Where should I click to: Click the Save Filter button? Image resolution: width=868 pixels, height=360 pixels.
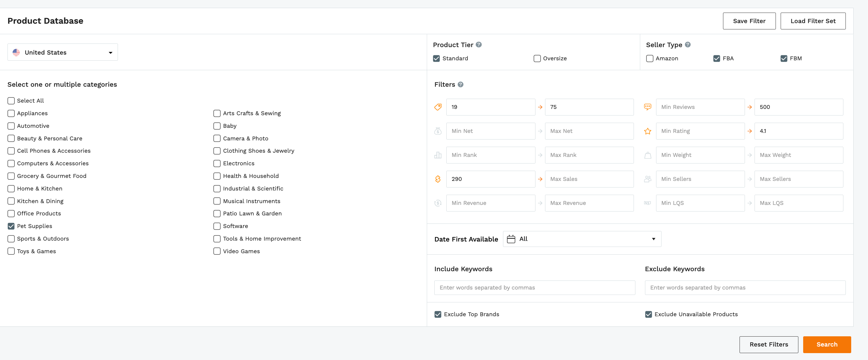749,21
